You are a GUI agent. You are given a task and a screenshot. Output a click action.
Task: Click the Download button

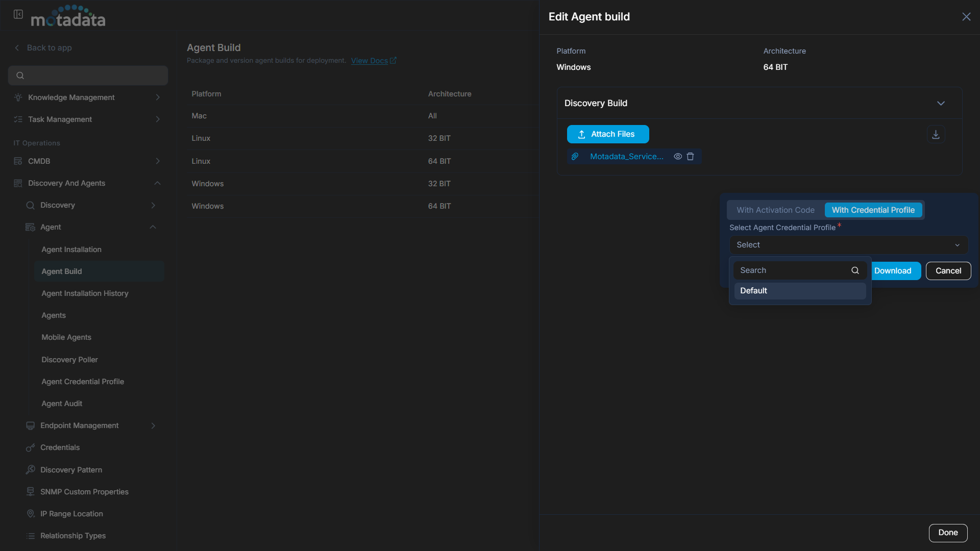click(895, 271)
